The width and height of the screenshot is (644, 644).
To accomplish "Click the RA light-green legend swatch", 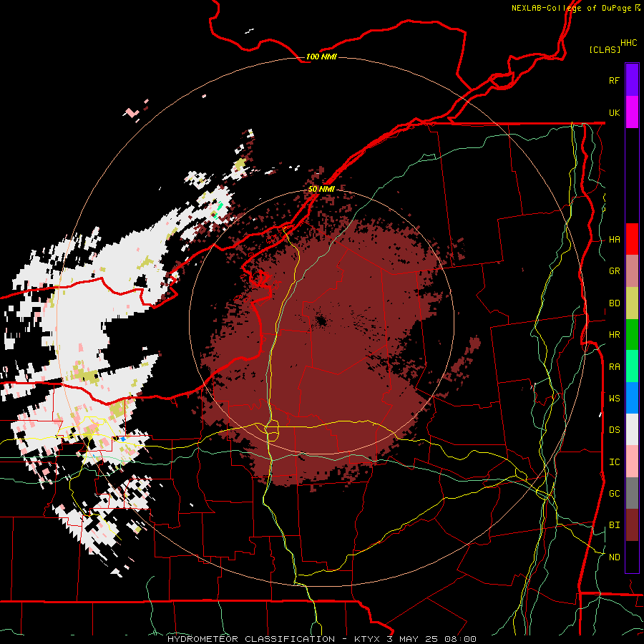I will tap(632, 366).
